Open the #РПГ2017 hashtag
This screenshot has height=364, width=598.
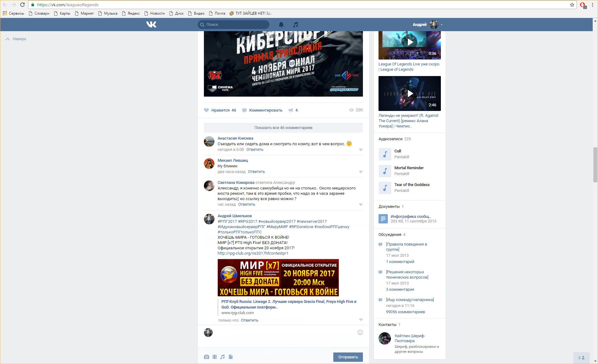227,222
